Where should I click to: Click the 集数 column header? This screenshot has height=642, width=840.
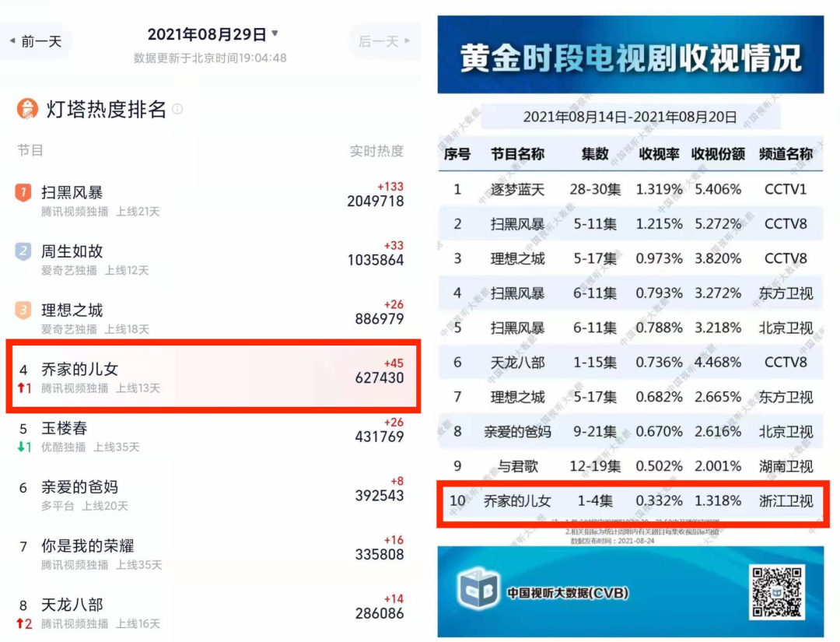click(x=595, y=154)
